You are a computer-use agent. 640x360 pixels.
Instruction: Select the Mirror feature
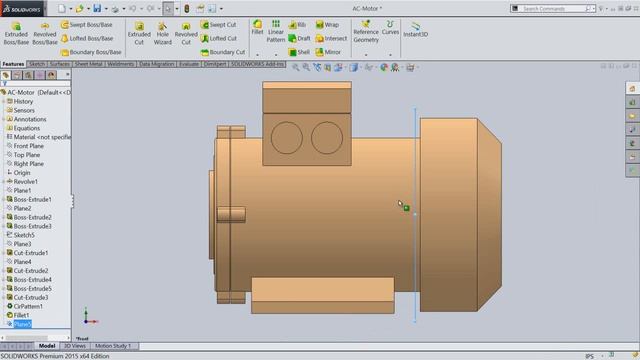click(328, 52)
